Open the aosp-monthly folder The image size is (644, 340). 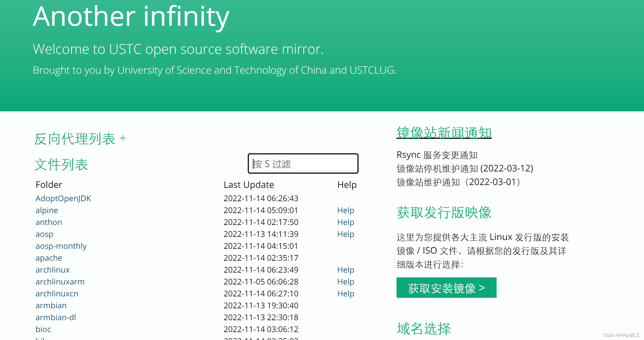[x=61, y=246]
